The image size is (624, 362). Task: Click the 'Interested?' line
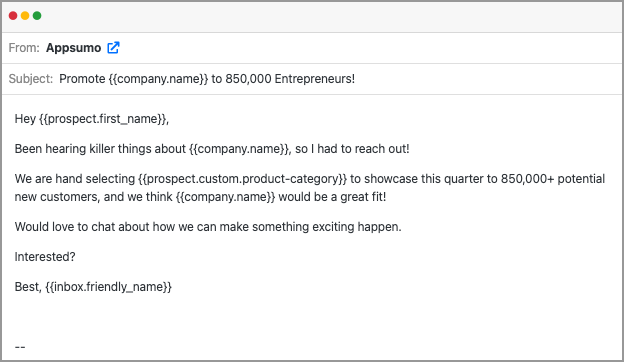tap(45, 257)
